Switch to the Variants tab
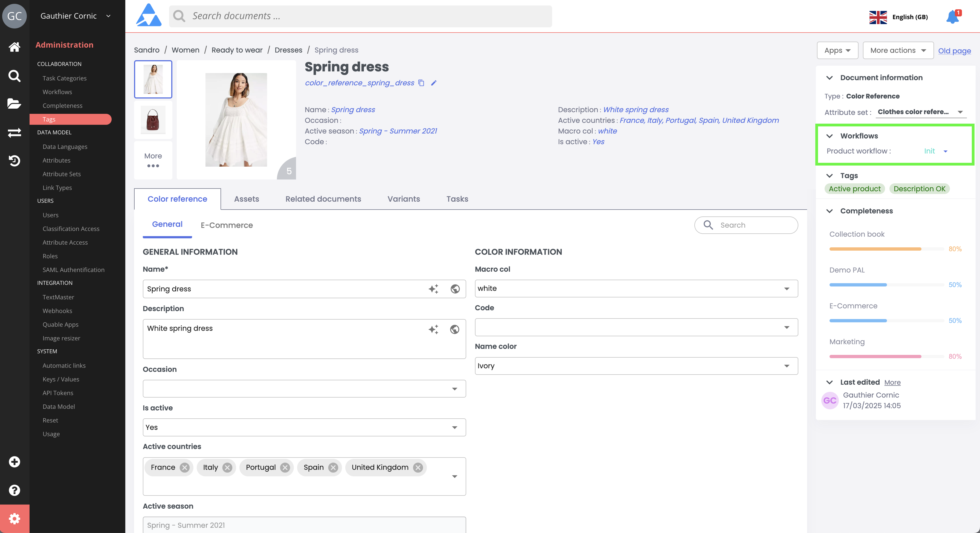Image resolution: width=980 pixels, height=533 pixels. point(404,199)
